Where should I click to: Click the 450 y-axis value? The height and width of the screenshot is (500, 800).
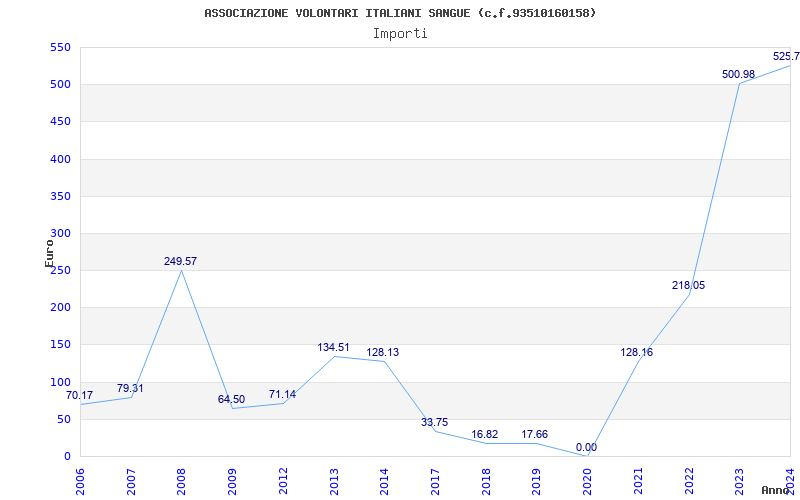tap(60, 122)
